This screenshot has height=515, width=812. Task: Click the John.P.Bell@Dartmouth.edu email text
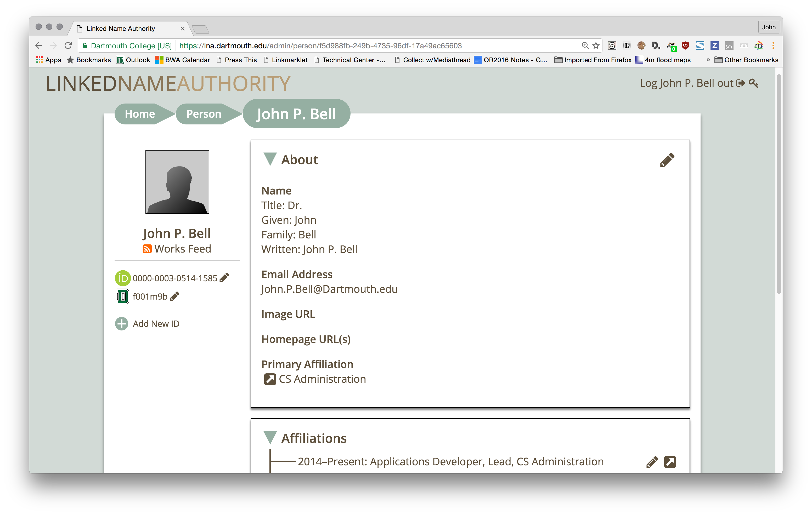(x=329, y=289)
